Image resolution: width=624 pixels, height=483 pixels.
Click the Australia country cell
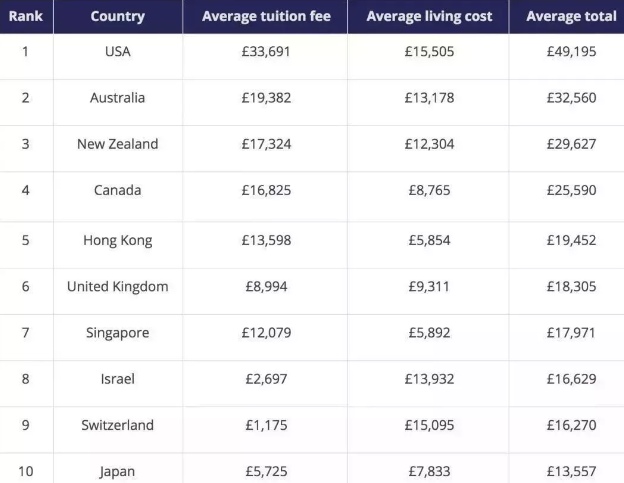pos(117,97)
